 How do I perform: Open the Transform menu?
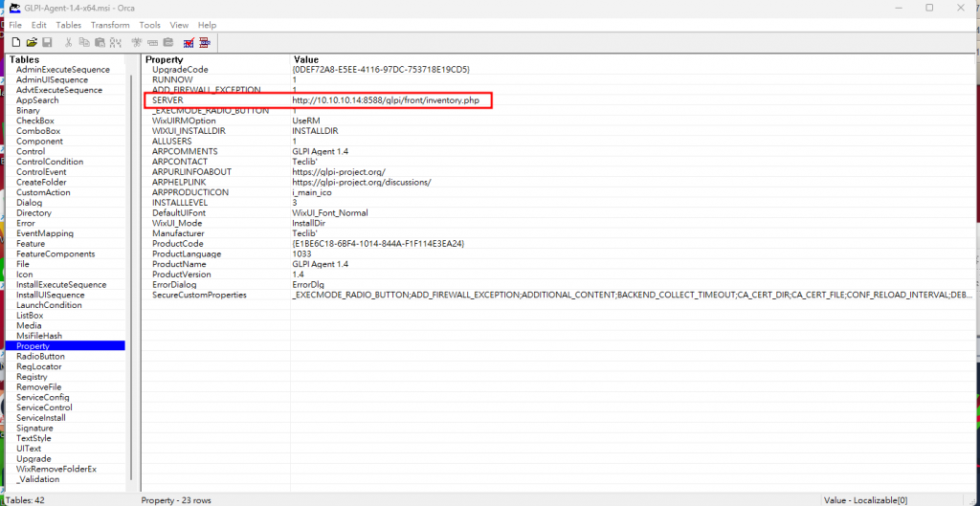pyautogui.click(x=110, y=25)
